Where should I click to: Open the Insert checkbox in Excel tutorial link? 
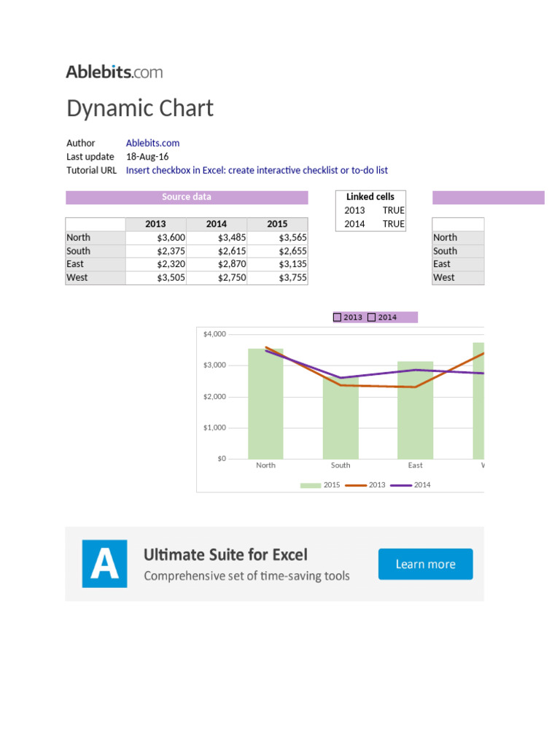257,170
